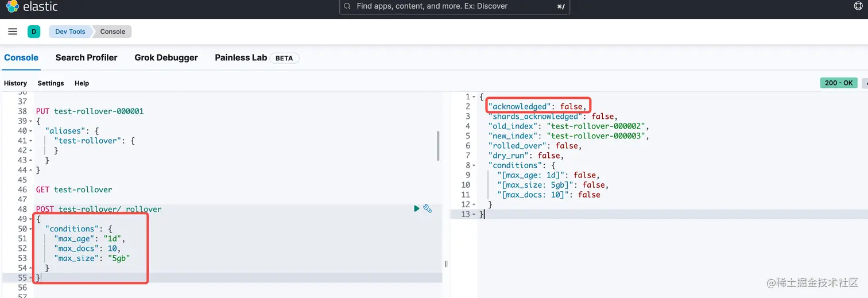Collapse the test-rollover block at line 41

click(30, 141)
